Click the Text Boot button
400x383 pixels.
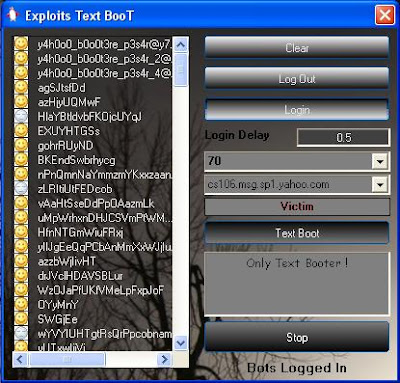[297, 233]
